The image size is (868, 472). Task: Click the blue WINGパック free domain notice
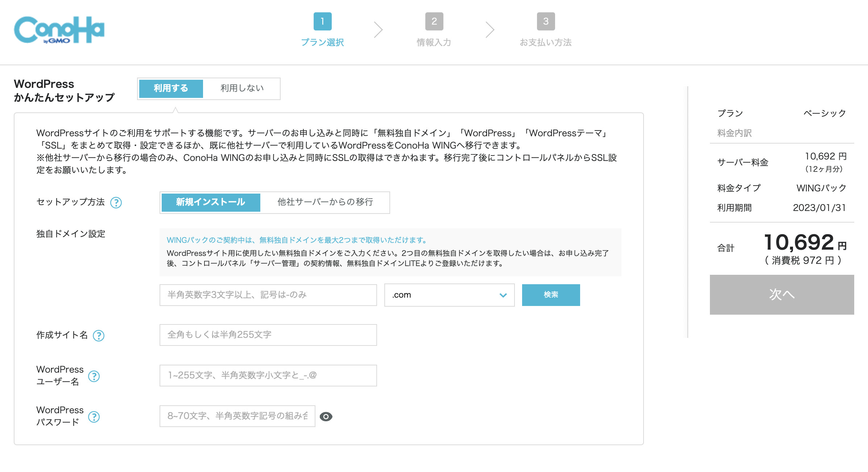coord(296,240)
